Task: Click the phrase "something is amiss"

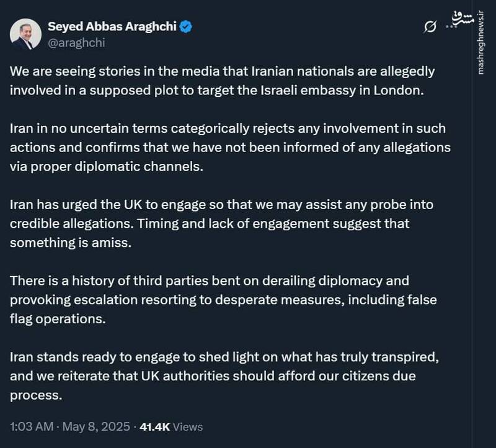Action: (71, 243)
